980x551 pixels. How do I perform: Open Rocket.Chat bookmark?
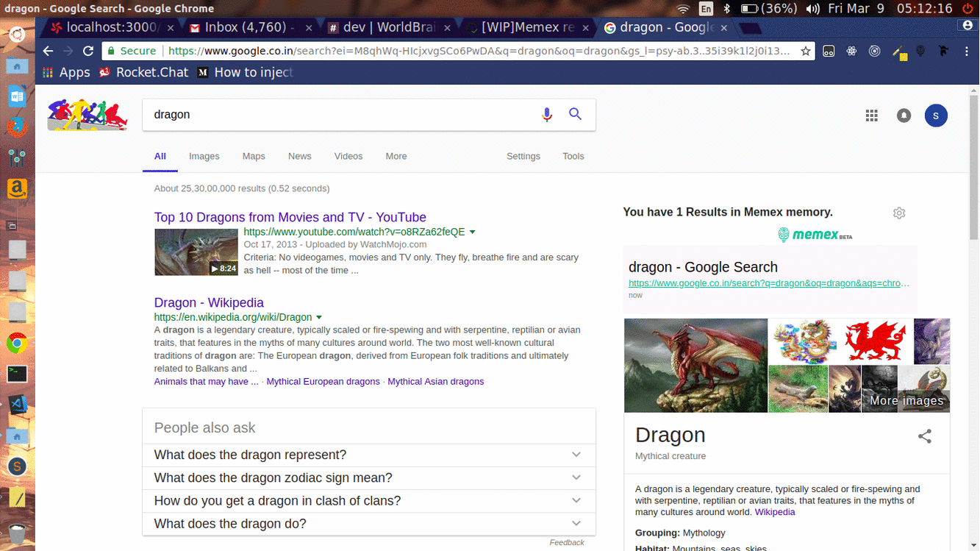click(144, 72)
